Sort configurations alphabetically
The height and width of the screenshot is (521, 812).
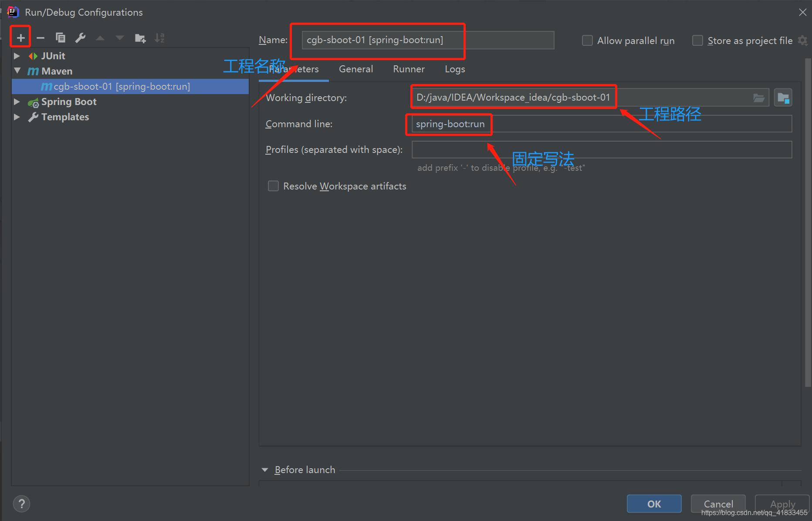click(159, 38)
